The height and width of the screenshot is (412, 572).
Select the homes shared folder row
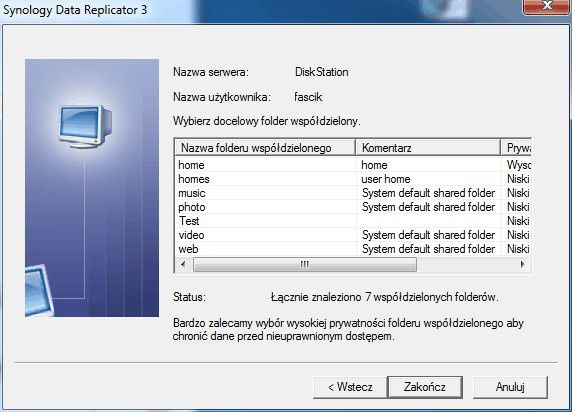[353, 179]
